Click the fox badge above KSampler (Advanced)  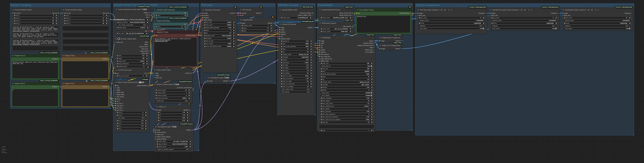235,7
